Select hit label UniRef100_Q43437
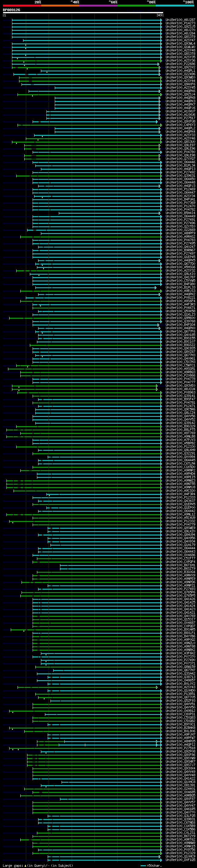 point(180,501)
